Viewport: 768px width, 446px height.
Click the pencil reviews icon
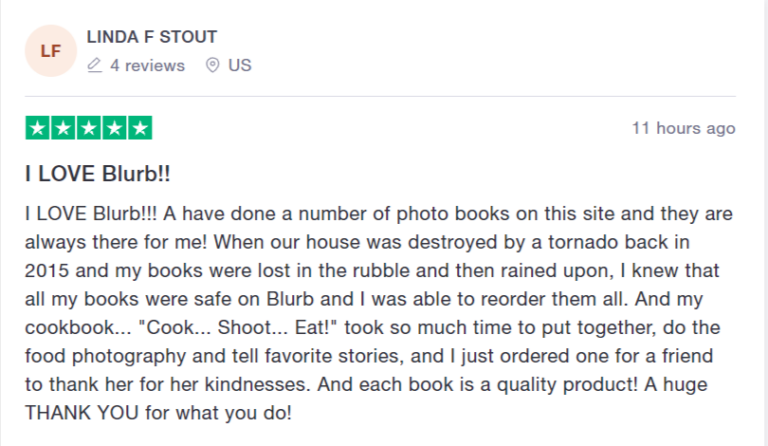click(x=95, y=65)
